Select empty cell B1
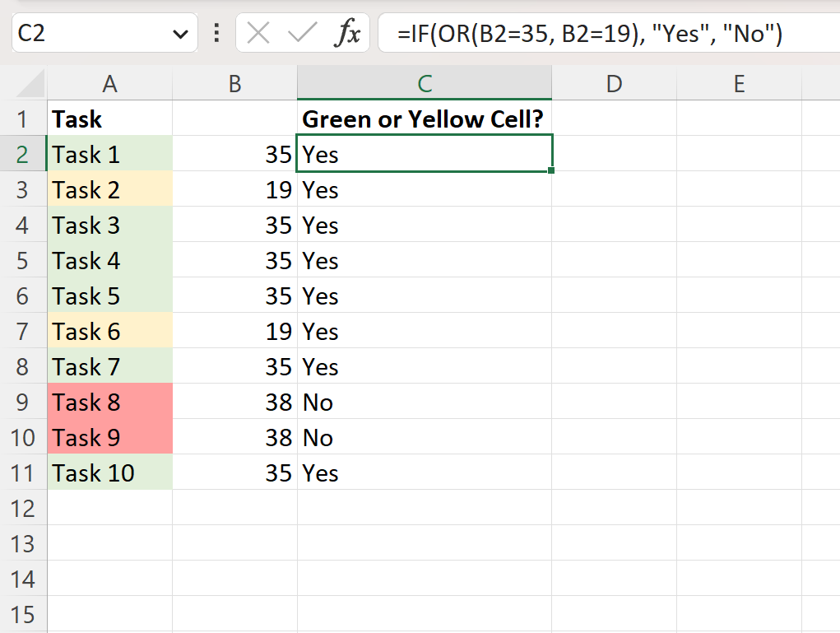 click(x=235, y=119)
